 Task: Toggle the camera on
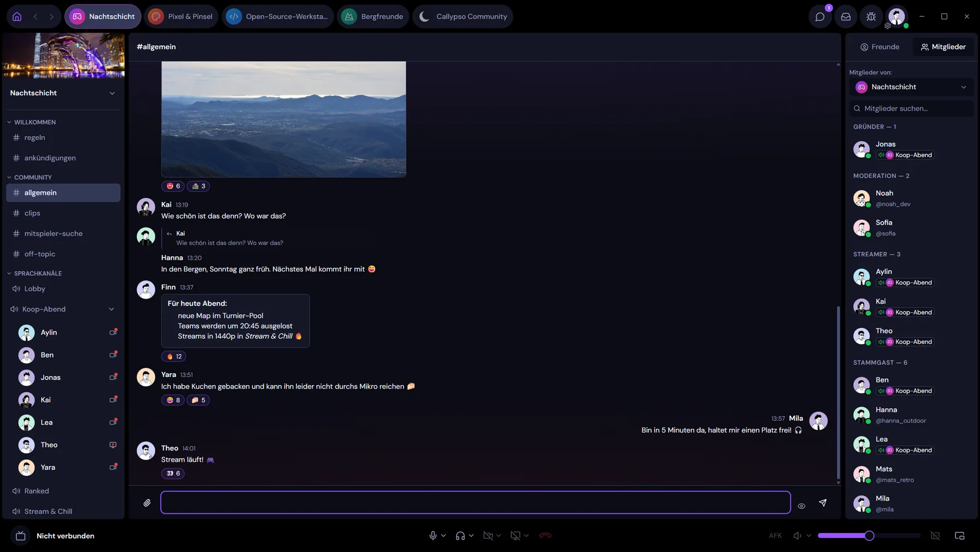pos(488,536)
